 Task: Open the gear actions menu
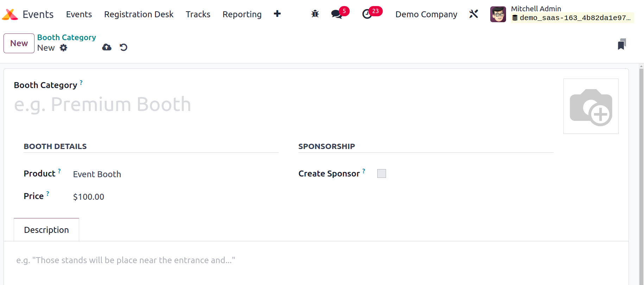(63, 48)
